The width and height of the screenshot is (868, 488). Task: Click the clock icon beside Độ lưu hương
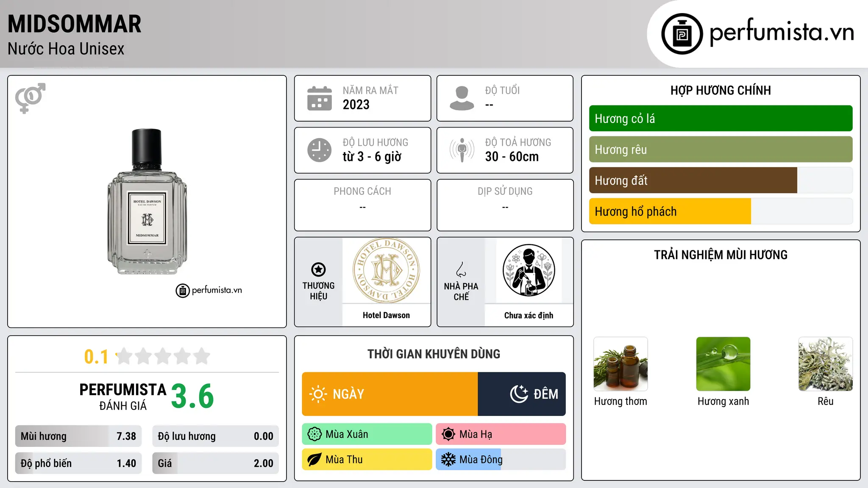pos(320,150)
